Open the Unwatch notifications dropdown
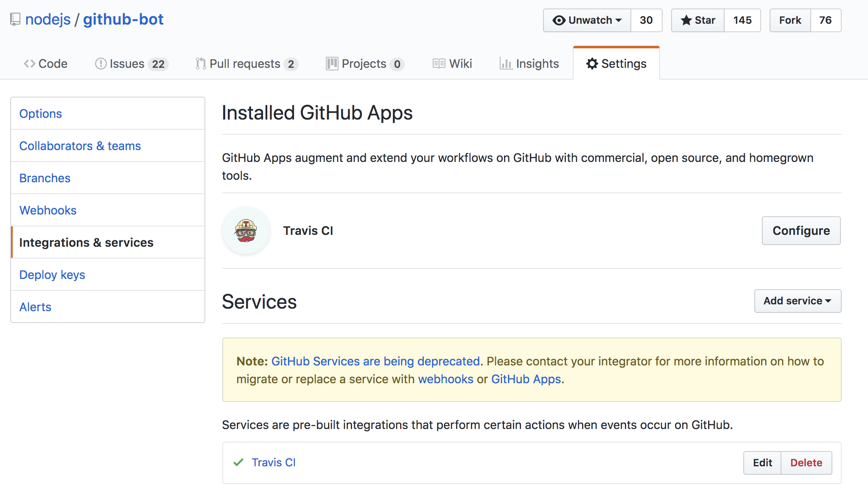Screen dimensions: 868x496 (587, 20)
